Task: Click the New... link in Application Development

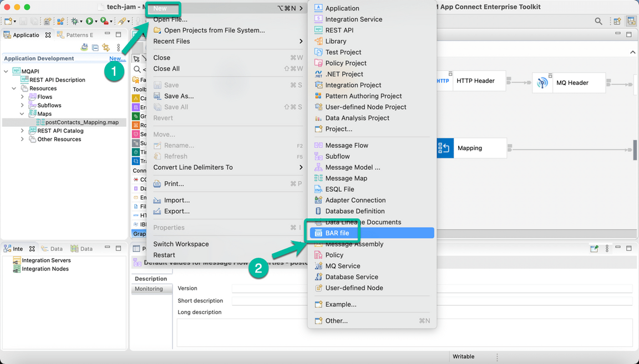Action: pyautogui.click(x=117, y=58)
